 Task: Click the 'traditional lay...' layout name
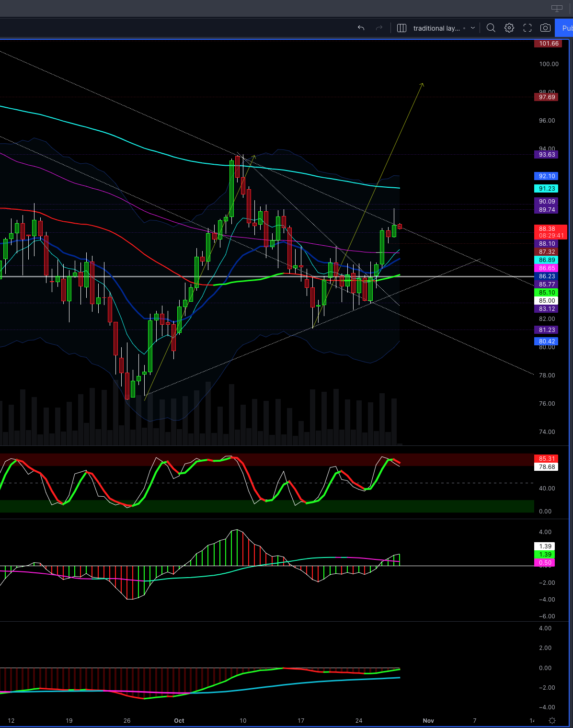pyautogui.click(x=436, y=28)
